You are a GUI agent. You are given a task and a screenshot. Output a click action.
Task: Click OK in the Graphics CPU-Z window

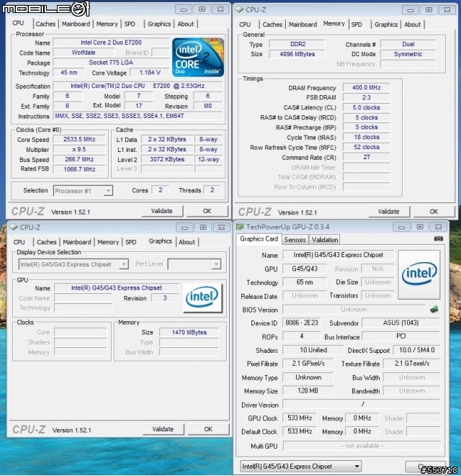click(x=208, y=429)
